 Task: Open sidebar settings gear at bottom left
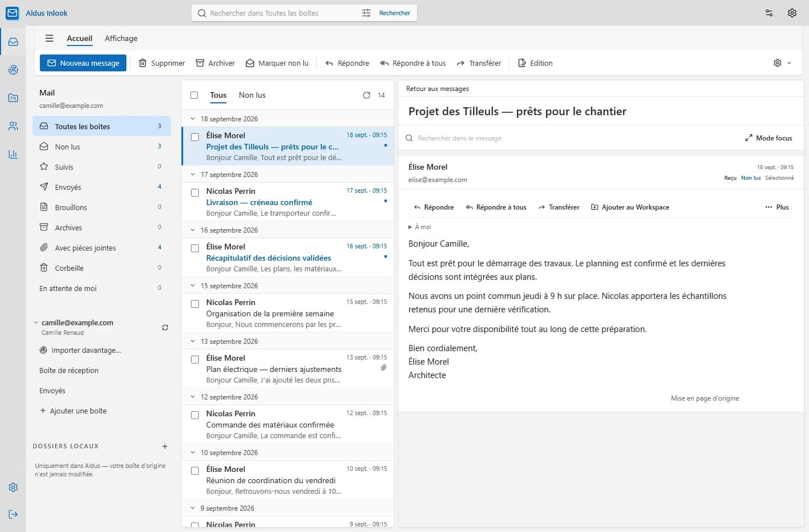13,487
